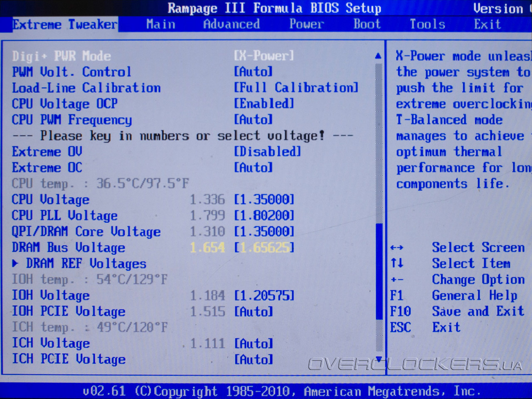Select the Tools tab
The height and width of the screenshot is (399, 532).
(x=427, y=25)
